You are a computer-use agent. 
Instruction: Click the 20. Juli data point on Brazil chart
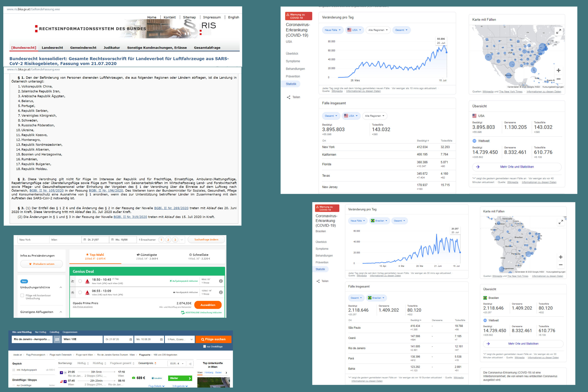pyautogui.click(x=460, y=252)
